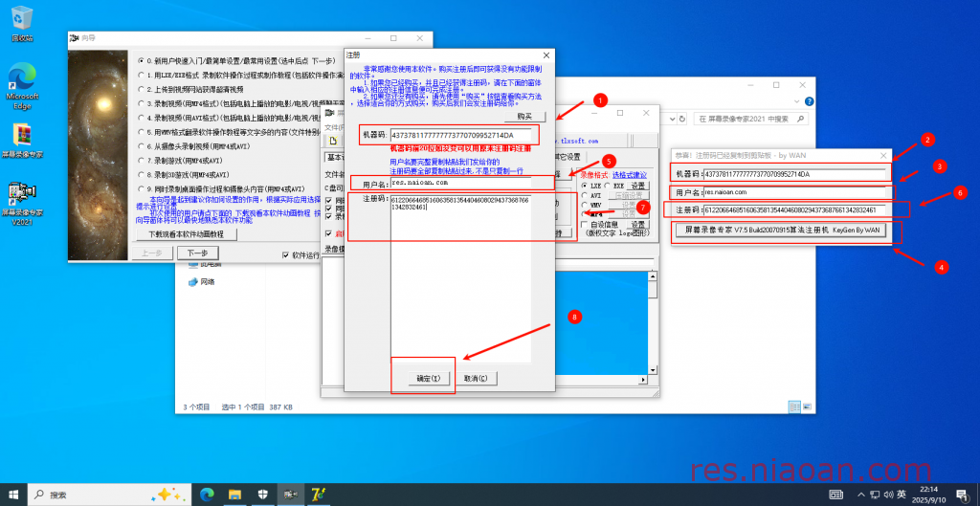980x506 pixels.
Task: Open the 选格式建议 link
Action: (x=630, y=174)
